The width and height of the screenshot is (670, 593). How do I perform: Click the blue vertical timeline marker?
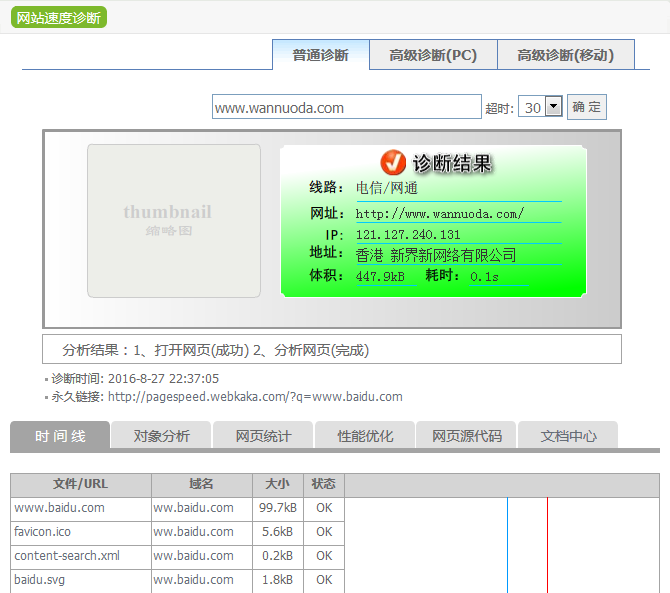tap(507, 545)
